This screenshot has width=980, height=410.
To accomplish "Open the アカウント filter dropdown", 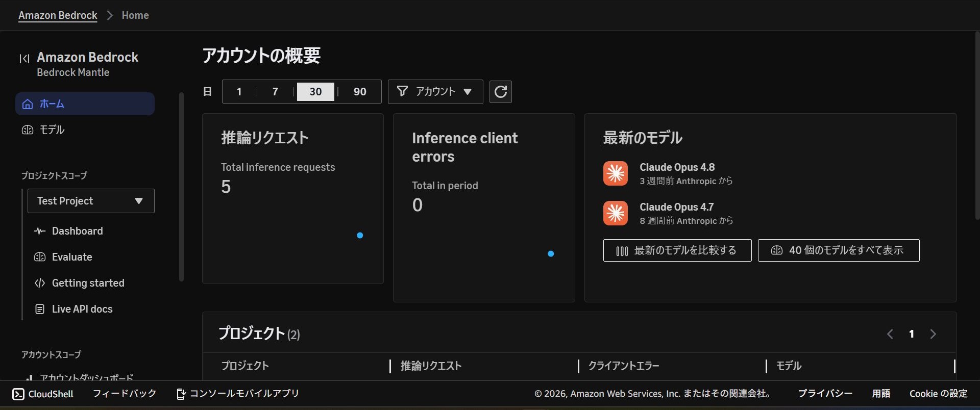I will [435, 92].
